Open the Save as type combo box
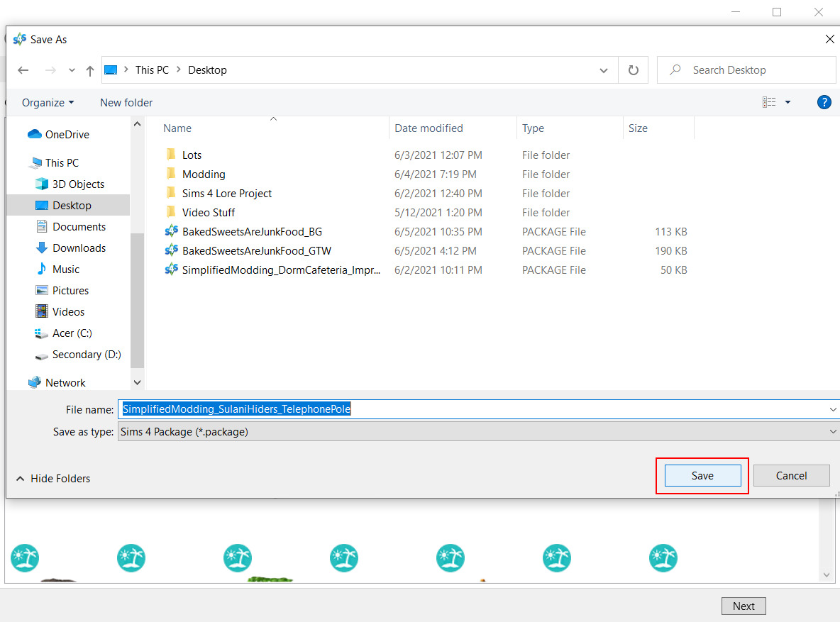840x622 pixels. pyautogui.click(x=478, y=432)
